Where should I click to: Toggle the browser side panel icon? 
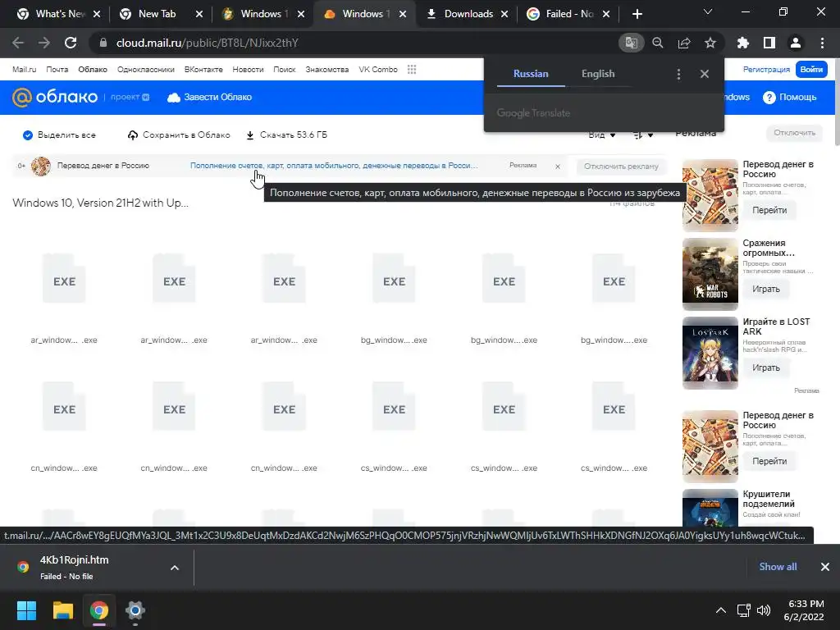coord(769,43)
